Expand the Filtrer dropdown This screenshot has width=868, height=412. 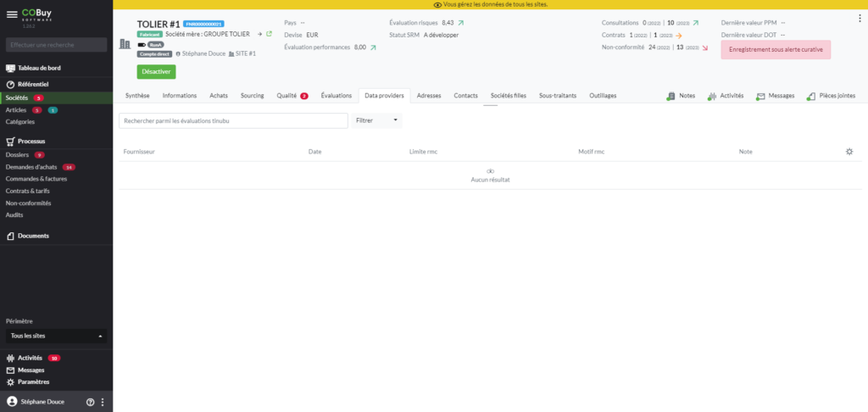point(377,121)
